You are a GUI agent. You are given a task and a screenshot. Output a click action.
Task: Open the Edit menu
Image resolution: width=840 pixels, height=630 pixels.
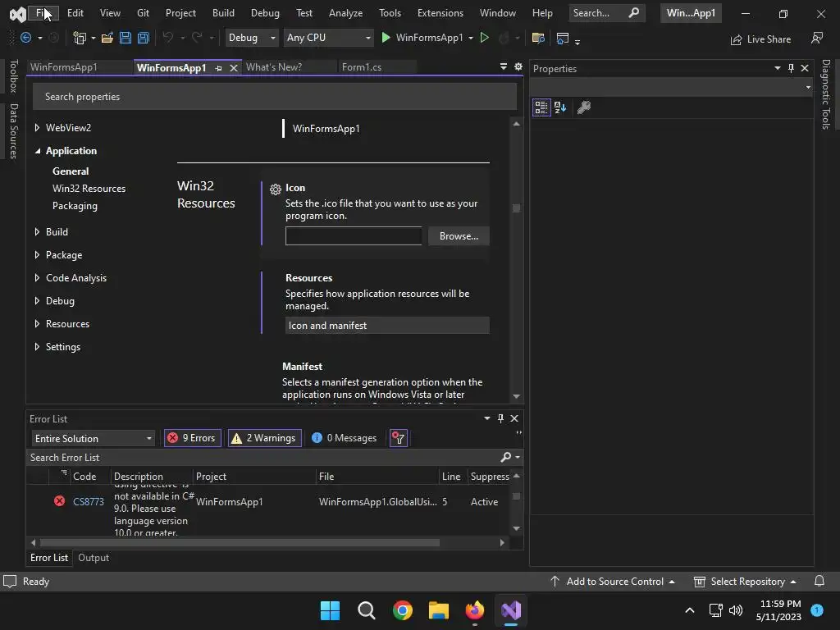(x=75, y=13)
